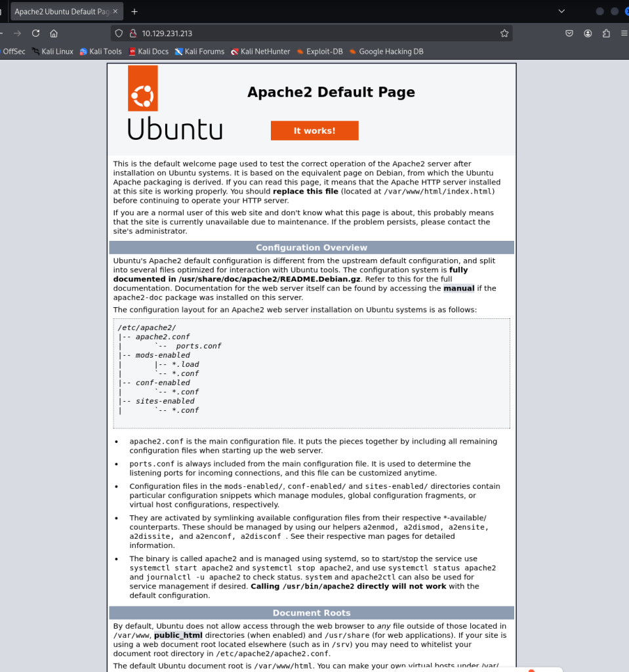Viewport: 629px width, 672px height.
Task: Click the forward navigation arrow
Action: (x=17, y=33)
